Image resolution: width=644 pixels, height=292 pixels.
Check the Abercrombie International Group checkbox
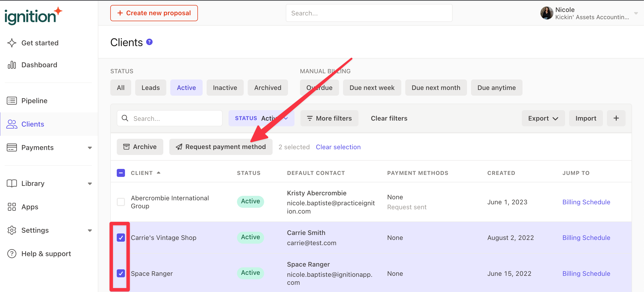tap(121, 202)
